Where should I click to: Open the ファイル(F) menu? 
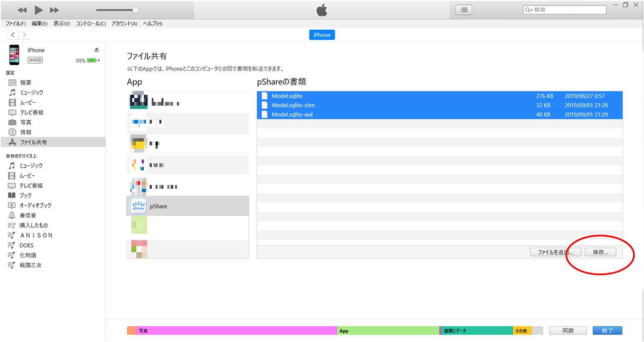click(15, 23)
